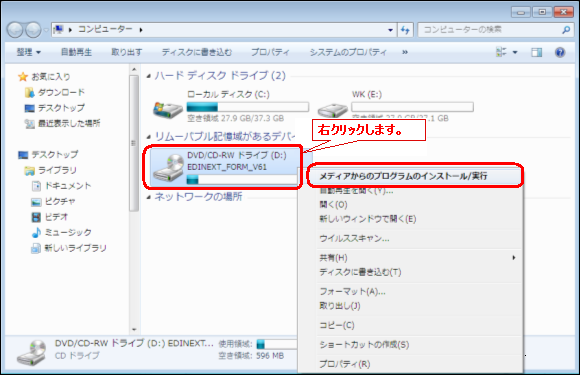Open the 整理 toolbar dropdown
This screenshot has width=580, height=375.
[x=28, y=52]
